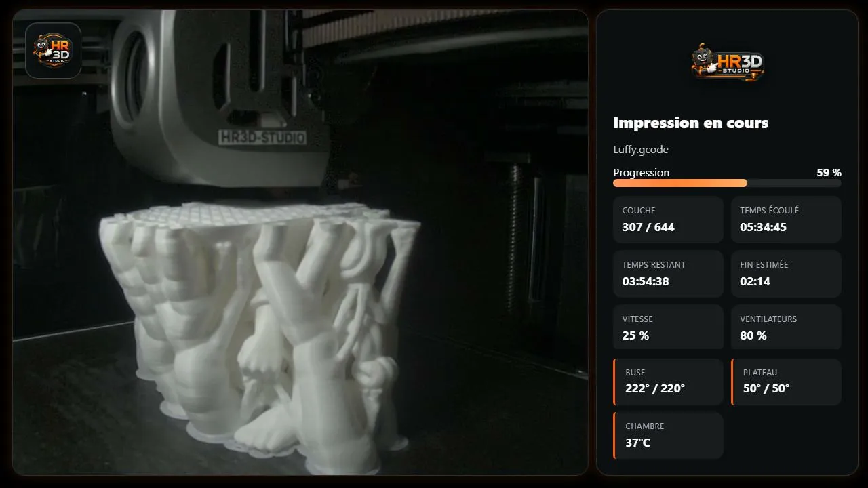868x488 pixels.
Task: Click the HR3D Studio logo badge overlaying the camera feed
Action: pos(53,51)
